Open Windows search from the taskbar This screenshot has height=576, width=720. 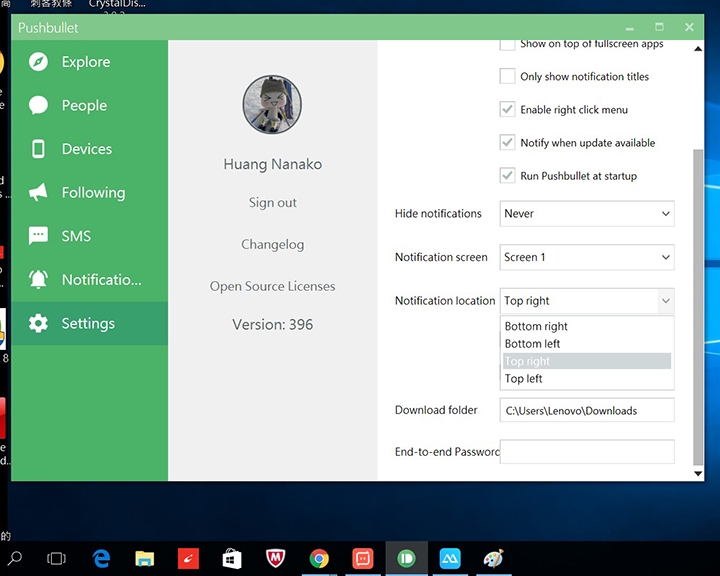(x=15, y=559)
